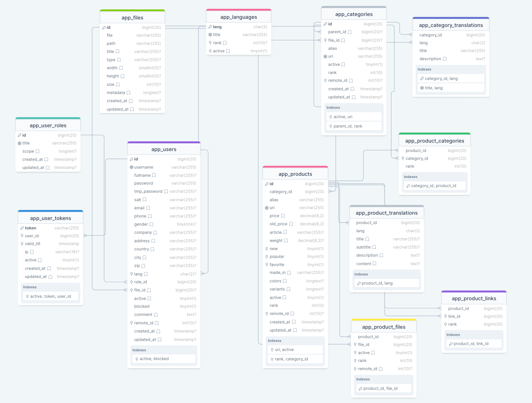Image resolution: width=532 pixels, height=403 pixels.
Task: Click the yellow color bar above app_product_files
Action: pos(384,320)
